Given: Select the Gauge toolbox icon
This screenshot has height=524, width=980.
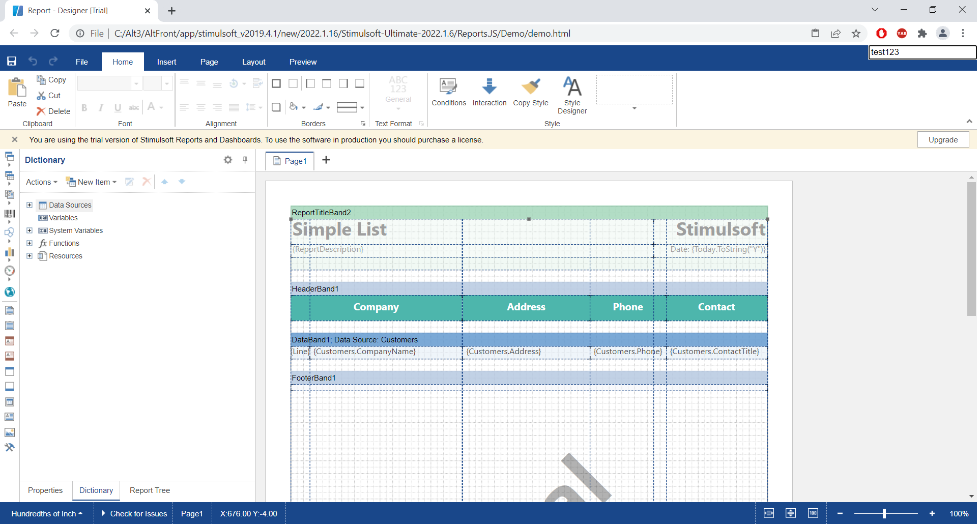Looking at the screenshot, I should click(x=10, y=271).
